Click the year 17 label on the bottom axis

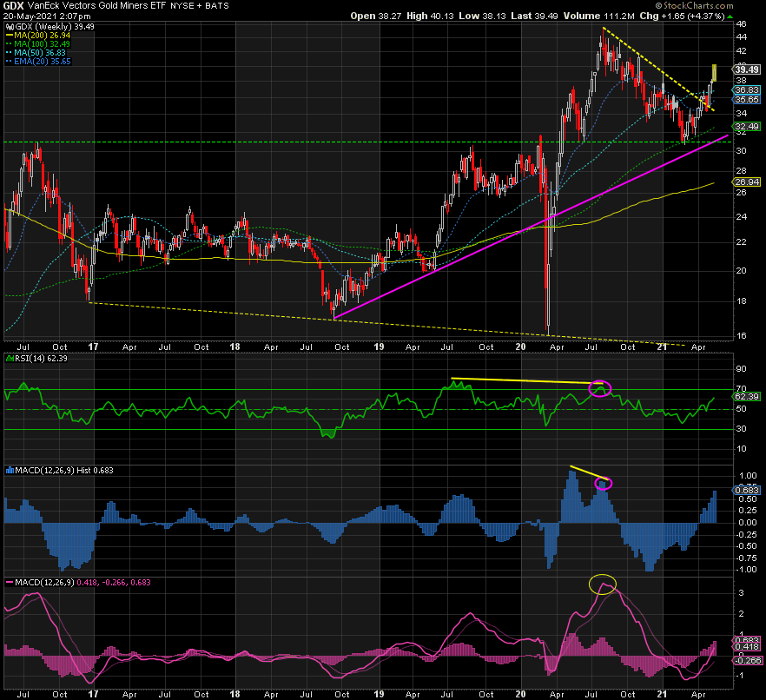coord(93,694)
